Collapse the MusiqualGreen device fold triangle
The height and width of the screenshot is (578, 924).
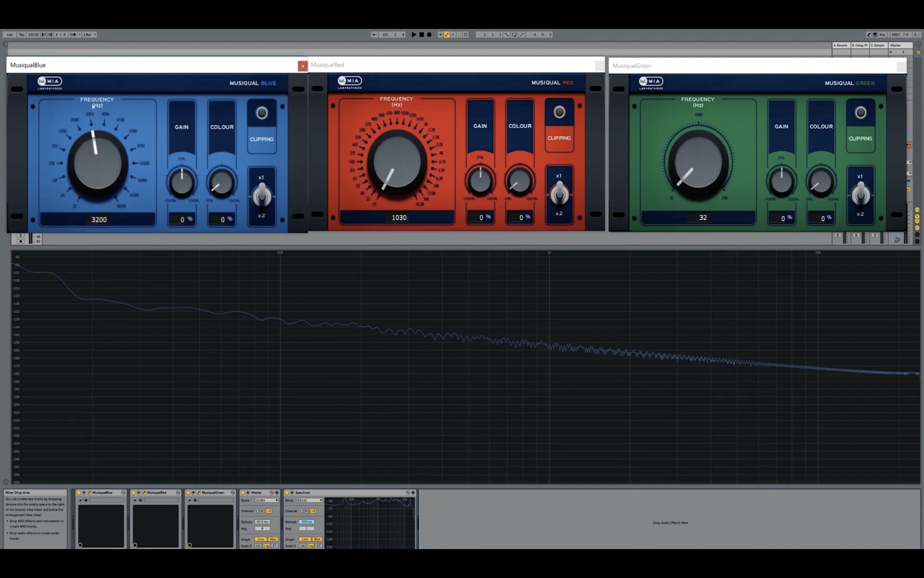pyautogui.click(x=193, y=492)
